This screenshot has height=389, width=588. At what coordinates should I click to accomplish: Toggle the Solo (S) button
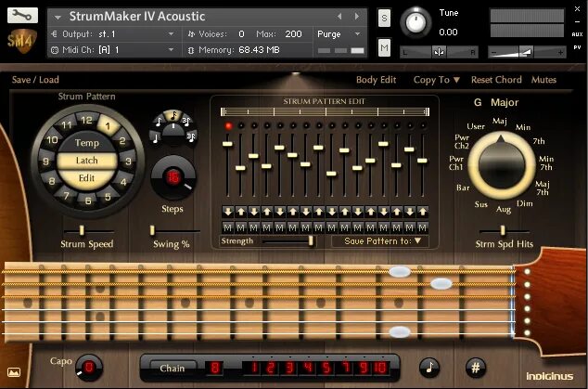384,18
